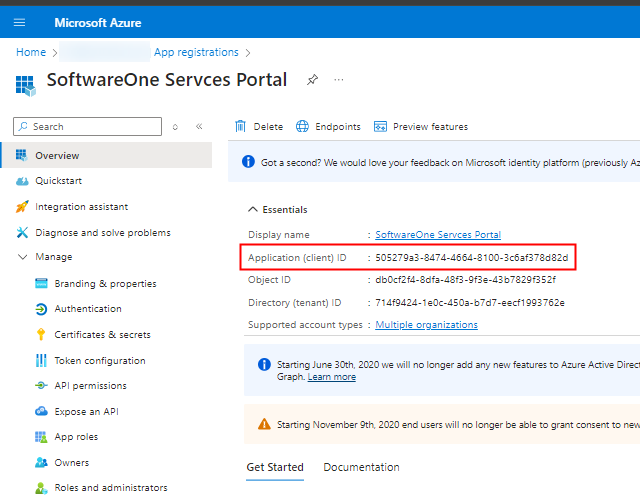Select Diagnose and solve problems
640x503 pixels.
(102, 233)
